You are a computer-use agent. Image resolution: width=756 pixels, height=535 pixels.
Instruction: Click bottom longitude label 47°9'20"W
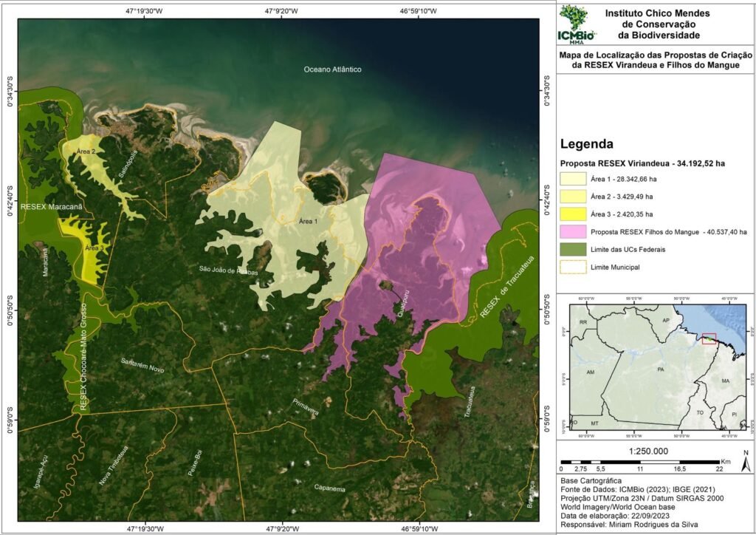282,529
